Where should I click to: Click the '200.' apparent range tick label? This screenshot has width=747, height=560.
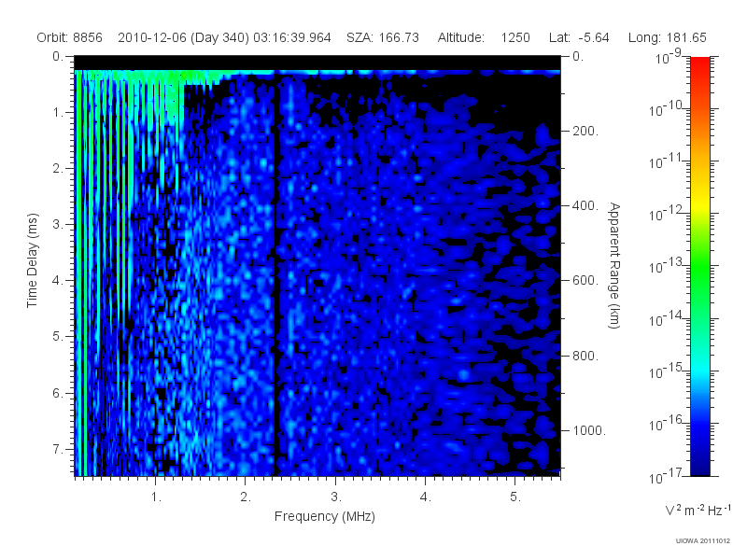tap(585, 131)
